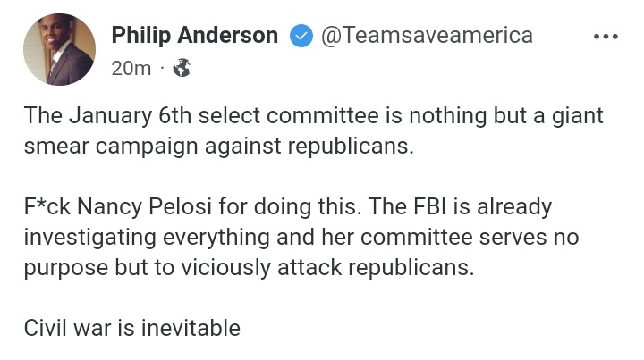
Task: Open the three-dot more options menu
Action: pos(606,37)
